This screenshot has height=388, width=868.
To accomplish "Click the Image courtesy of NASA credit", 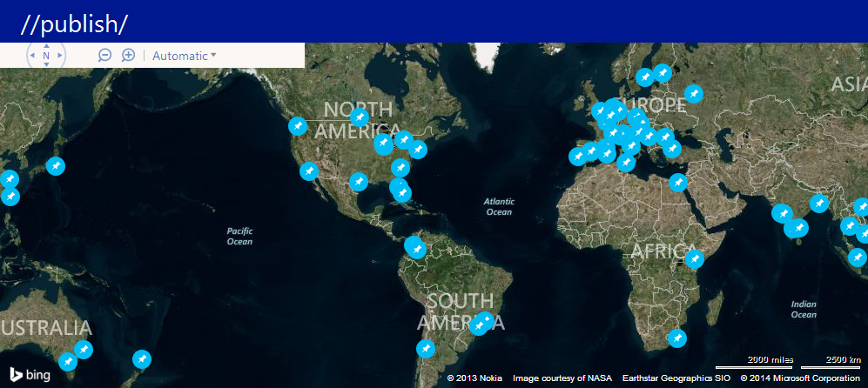I will point(562,378).
